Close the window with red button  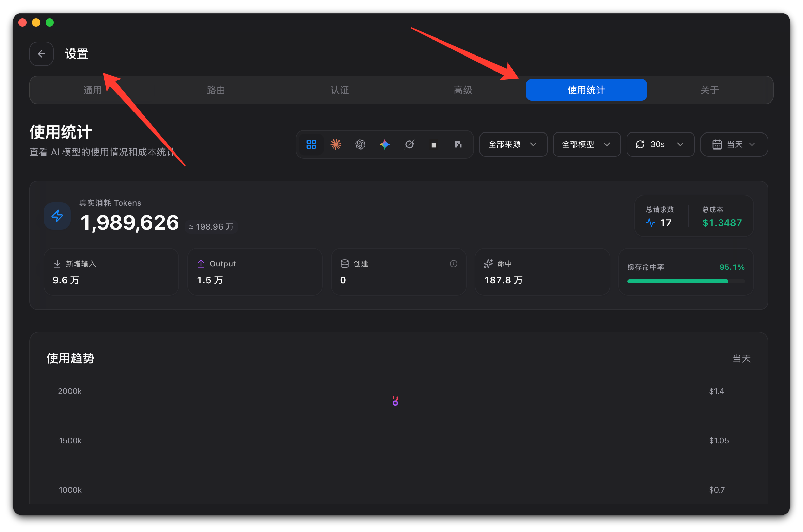point(22,22)
